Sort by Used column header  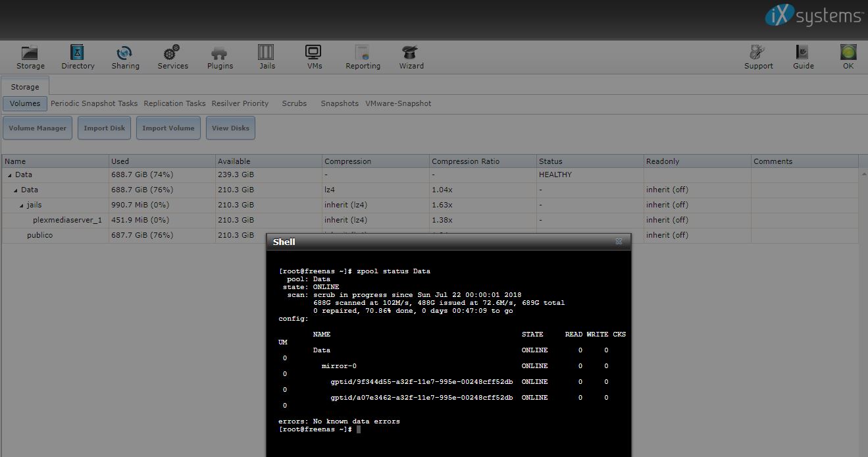(x=162, y=161)
